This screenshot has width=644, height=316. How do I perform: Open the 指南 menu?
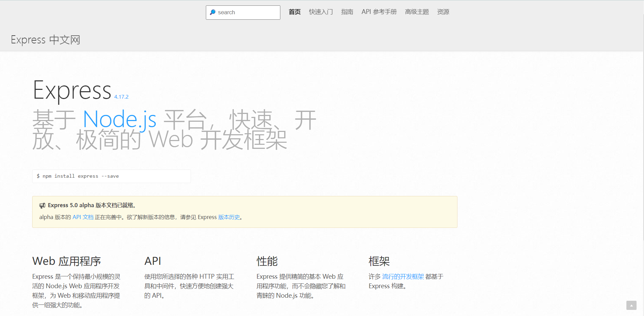[x=347, y=12]
